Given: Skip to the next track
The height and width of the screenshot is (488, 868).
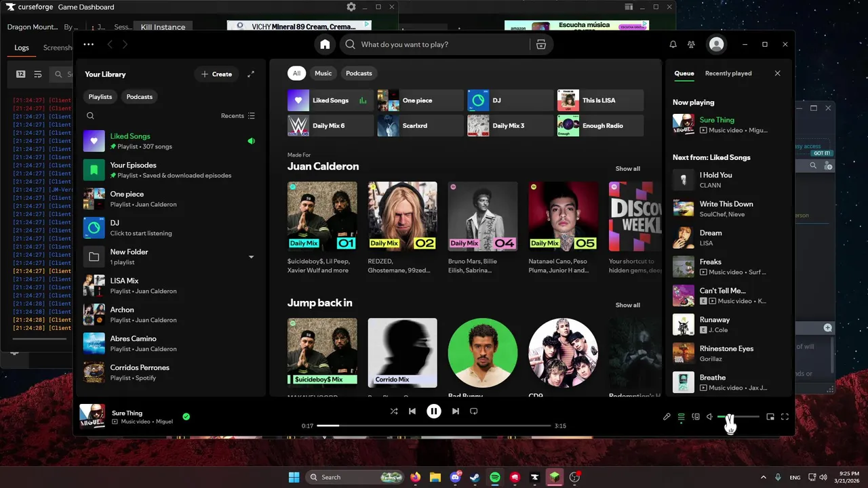Looking at the screenshot, I should pos(456,411).
